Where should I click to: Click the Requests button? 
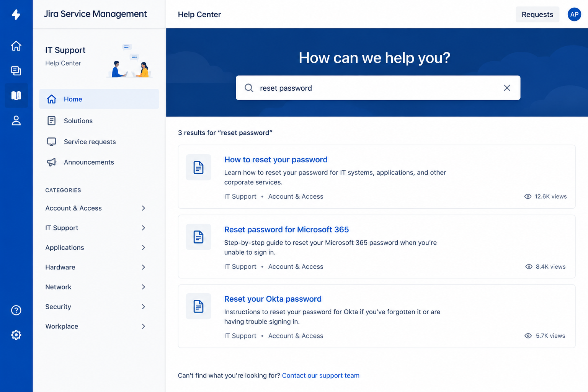click(537, 15)
